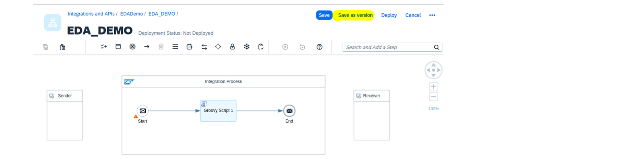Click the Delete trash can icon
This screenshot has height=159, width=644.
click(161, 47)
